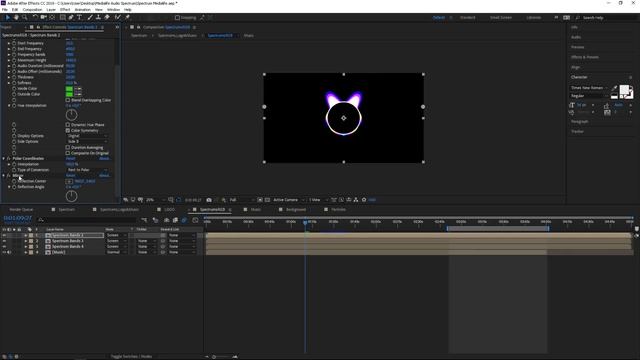Hide the Spectrum Bands 3 layer
Screen dimensions: 640x360
[x=4, y=241]
